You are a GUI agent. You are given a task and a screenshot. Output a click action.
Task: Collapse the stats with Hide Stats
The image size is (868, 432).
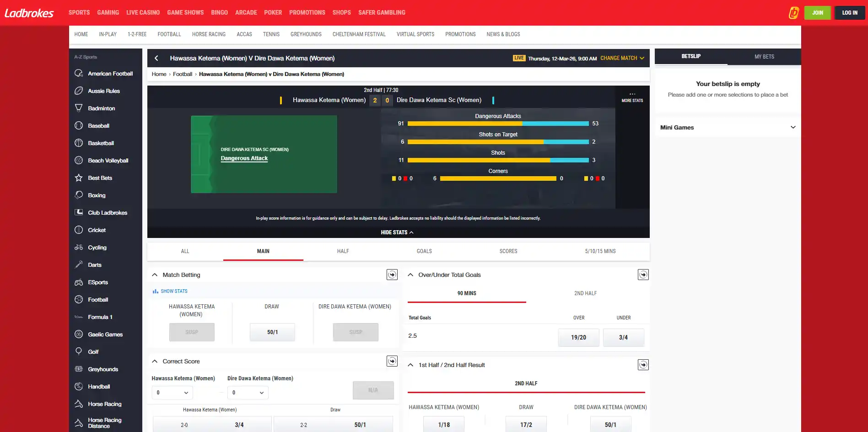(x=397, y=232)
